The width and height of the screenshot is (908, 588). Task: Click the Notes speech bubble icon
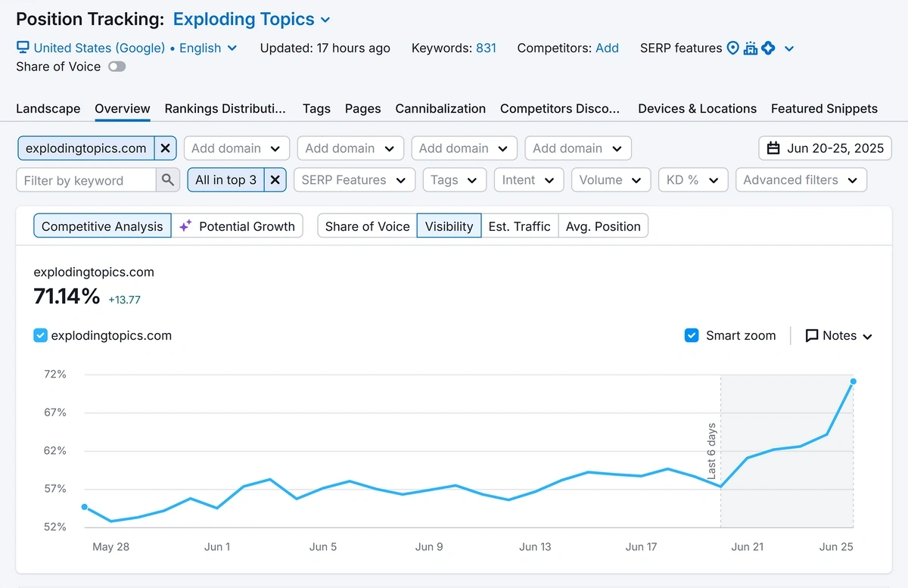812,335
